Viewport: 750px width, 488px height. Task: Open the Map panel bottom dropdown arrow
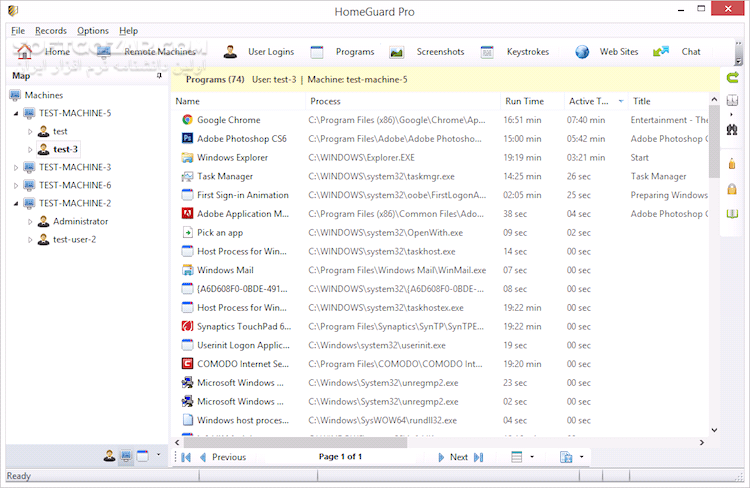[x=158, y=455]
